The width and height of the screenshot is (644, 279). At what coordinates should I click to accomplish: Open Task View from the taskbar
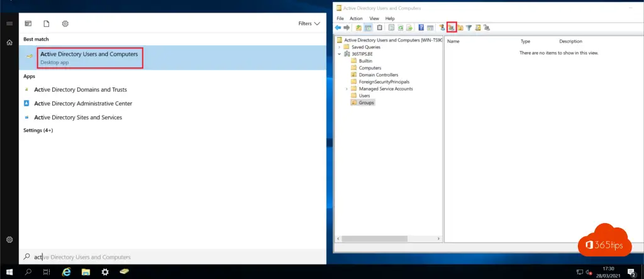pos(47,271)
